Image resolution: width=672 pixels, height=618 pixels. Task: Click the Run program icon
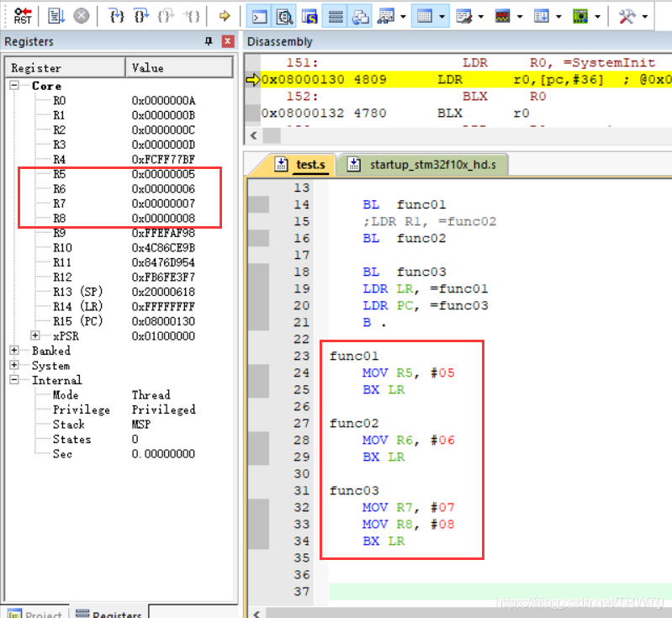pyautogui.click(x=56, y=16)
